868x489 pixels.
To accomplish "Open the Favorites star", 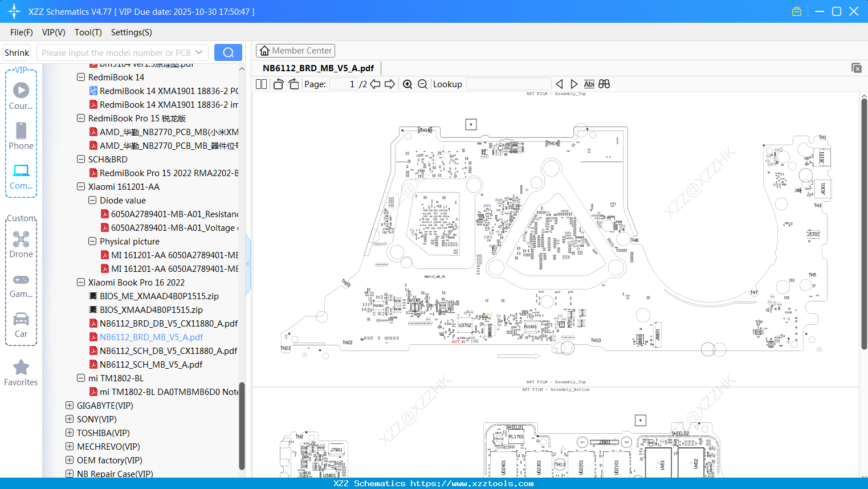I will point(21,373).
